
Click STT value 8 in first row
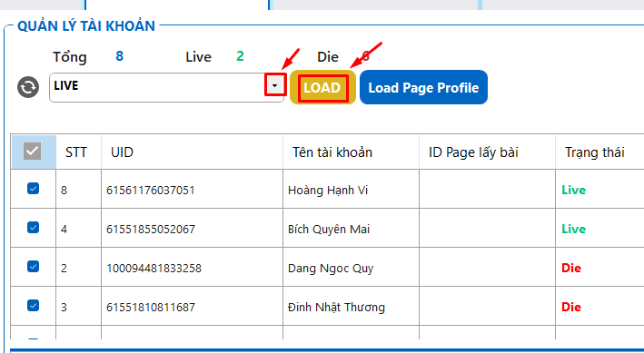click(x=64, y=191)
